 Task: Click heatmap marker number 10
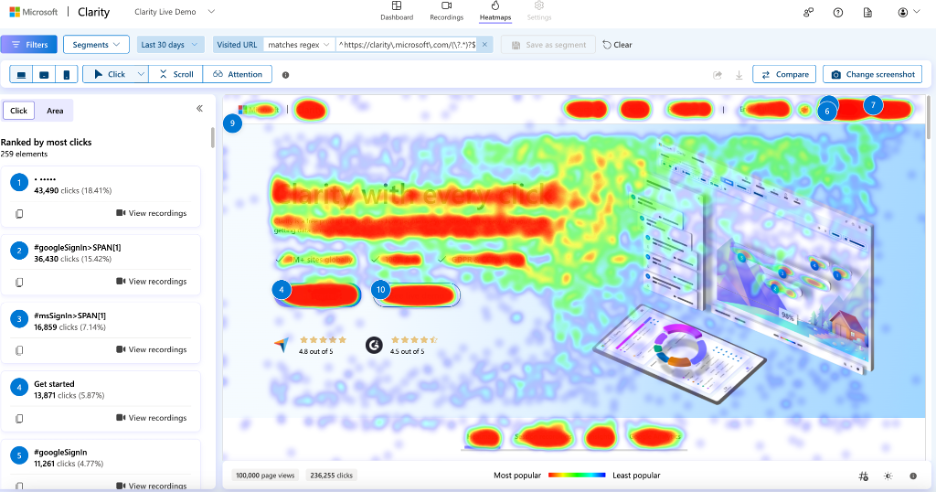click(380, 289)
